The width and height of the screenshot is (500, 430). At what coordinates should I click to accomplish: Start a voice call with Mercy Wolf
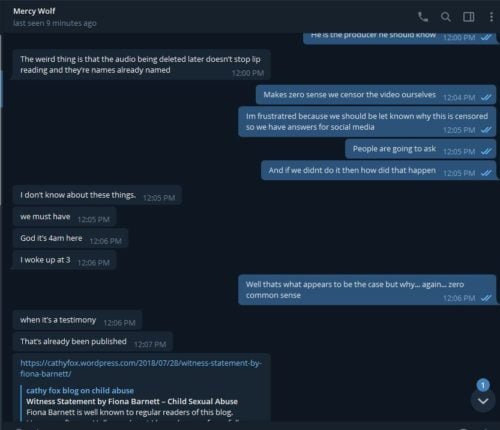click(x=423, y=17)
